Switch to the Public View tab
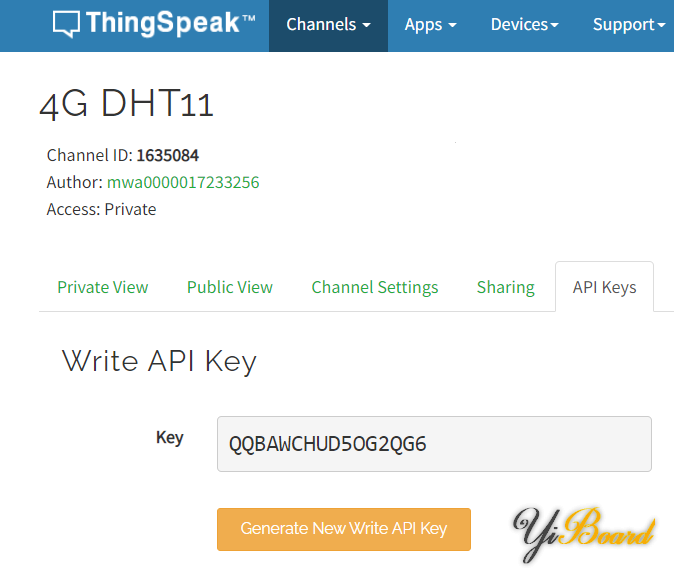The width and height of the screenshot is (674, 584). pos(230,287)
